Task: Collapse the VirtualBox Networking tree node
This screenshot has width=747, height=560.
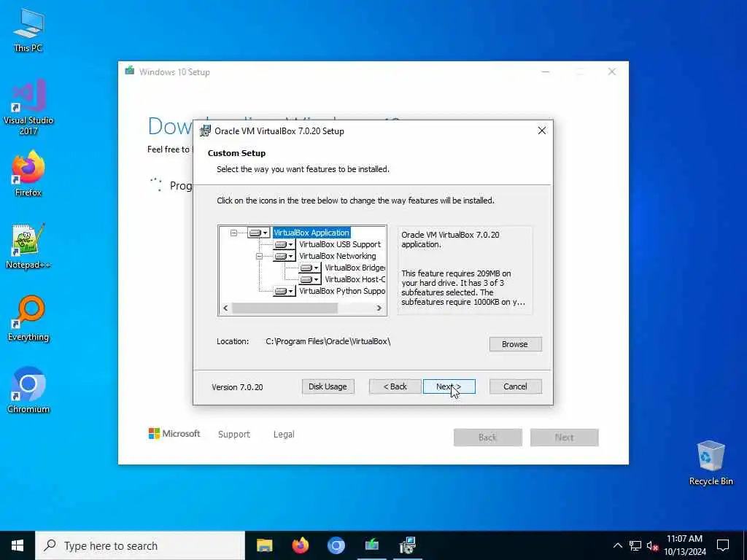Action: [259, 256]
